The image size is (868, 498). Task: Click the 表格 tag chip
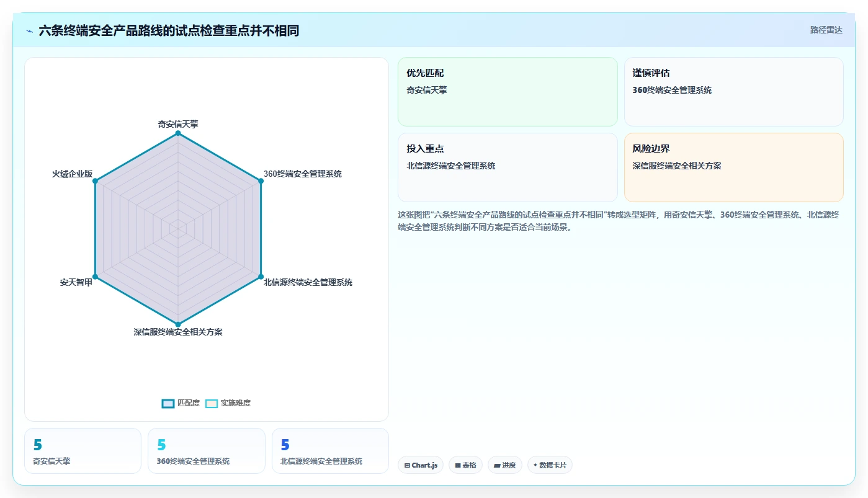point(466,465)
